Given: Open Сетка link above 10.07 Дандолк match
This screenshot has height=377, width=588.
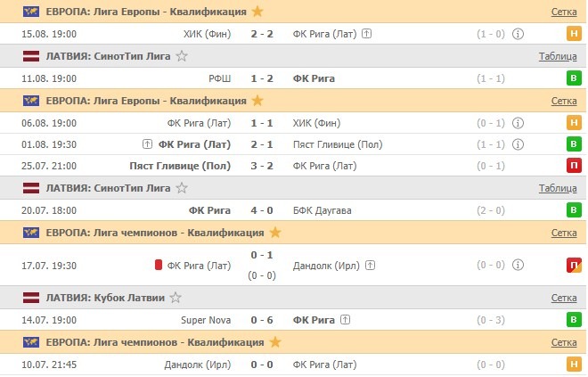Looking at the screenshot, I should [x=564, y=342].
